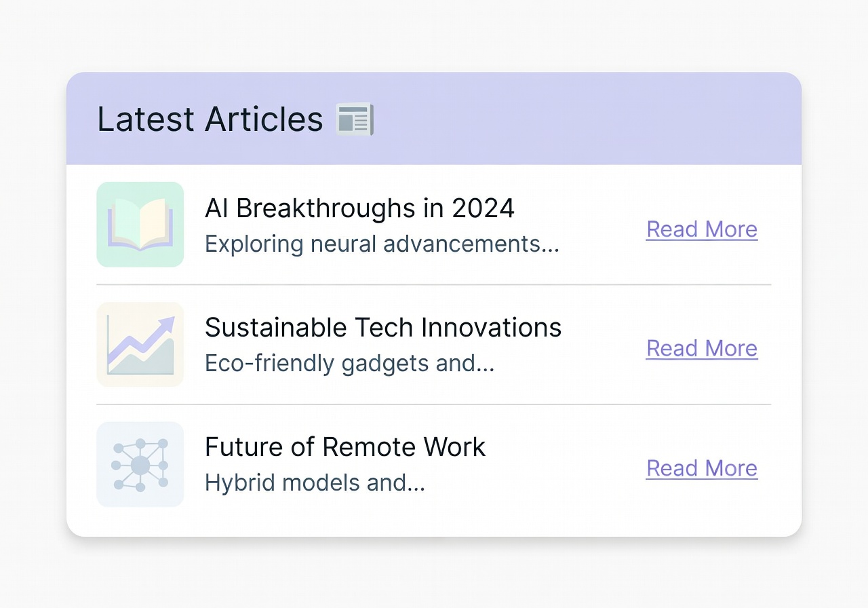Open Read More for AI Breakthroughs in 2024

point(701,229)
